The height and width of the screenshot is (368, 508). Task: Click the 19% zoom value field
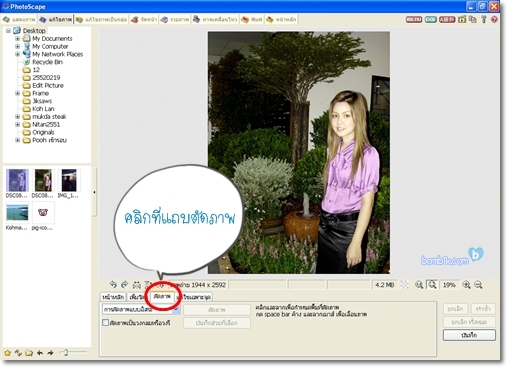click(x=449, y=285)
